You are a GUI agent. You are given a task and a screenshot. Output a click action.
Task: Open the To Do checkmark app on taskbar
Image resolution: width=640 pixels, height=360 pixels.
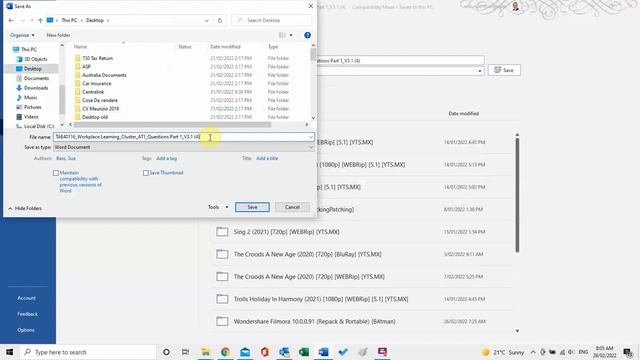click(x=343, y=352)
